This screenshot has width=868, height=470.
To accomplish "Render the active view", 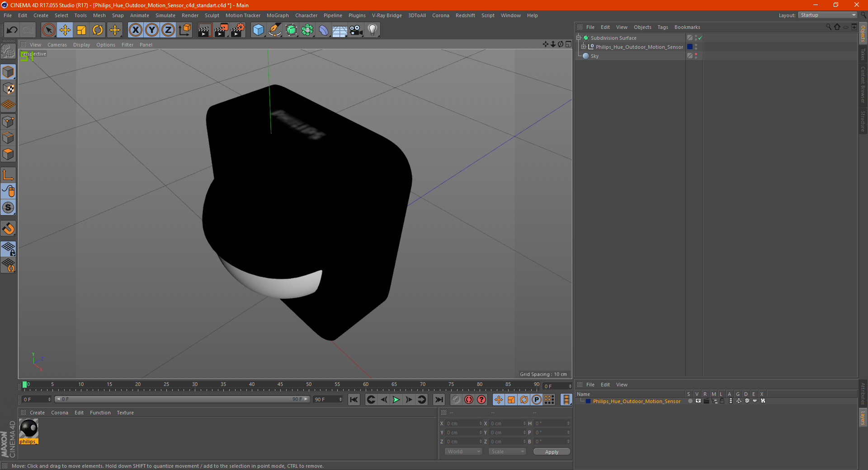I will point(204,30).
